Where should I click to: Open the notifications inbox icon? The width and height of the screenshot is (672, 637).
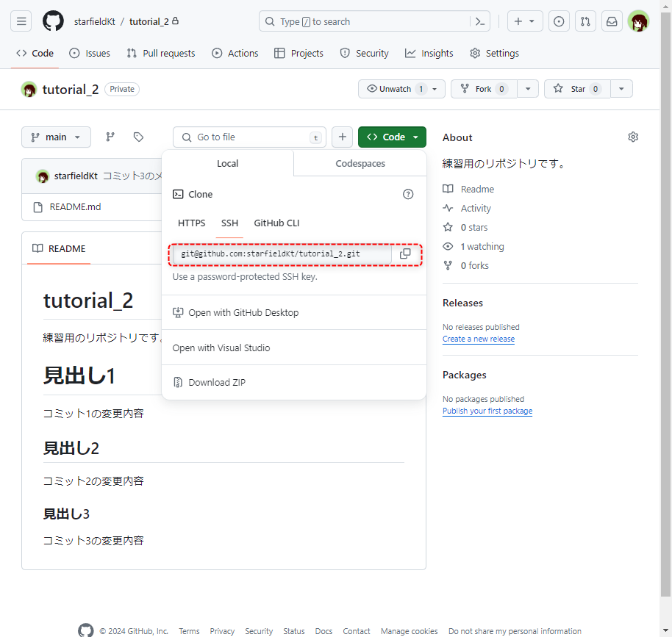(x=612, y=21)
